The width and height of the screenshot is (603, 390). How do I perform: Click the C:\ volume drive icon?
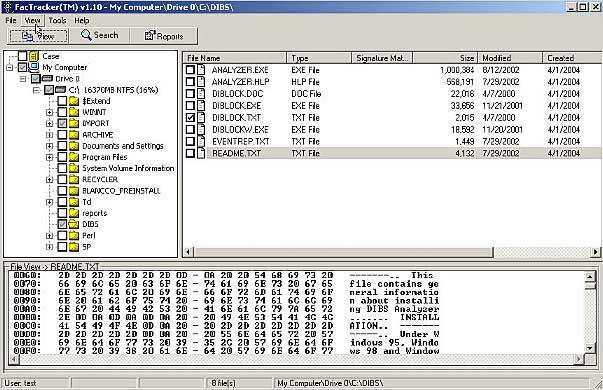(60, 90)
